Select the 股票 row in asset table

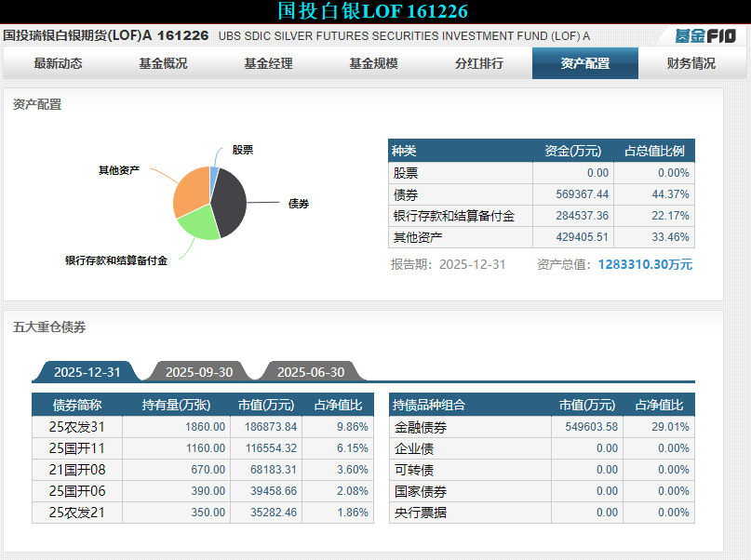coord(542,173)
